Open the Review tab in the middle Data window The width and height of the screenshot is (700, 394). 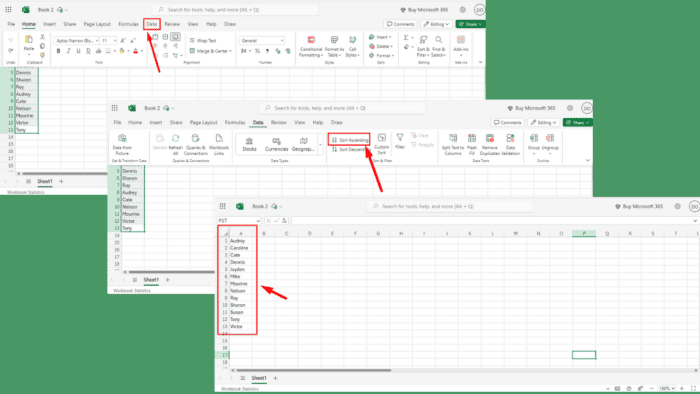pyautogui.click(x=278, y=122)
